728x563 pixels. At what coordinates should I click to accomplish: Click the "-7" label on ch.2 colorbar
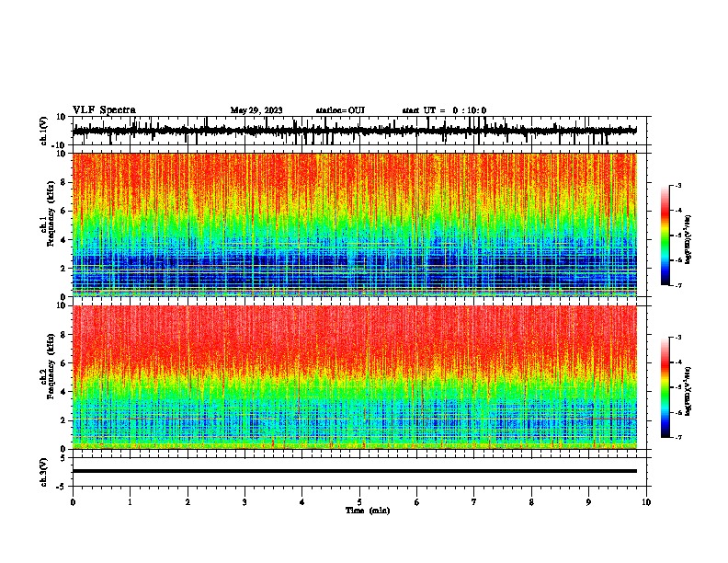677,437
